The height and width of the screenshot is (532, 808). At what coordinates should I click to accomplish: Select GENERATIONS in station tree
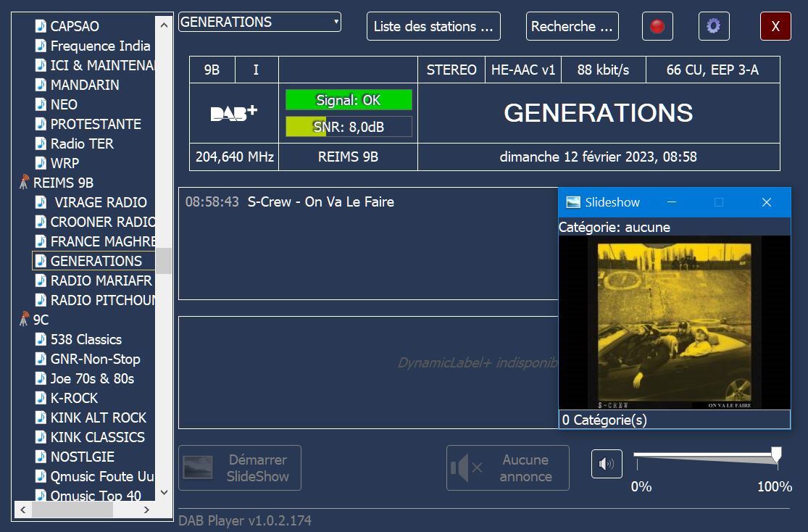click(x=96, y=261)
